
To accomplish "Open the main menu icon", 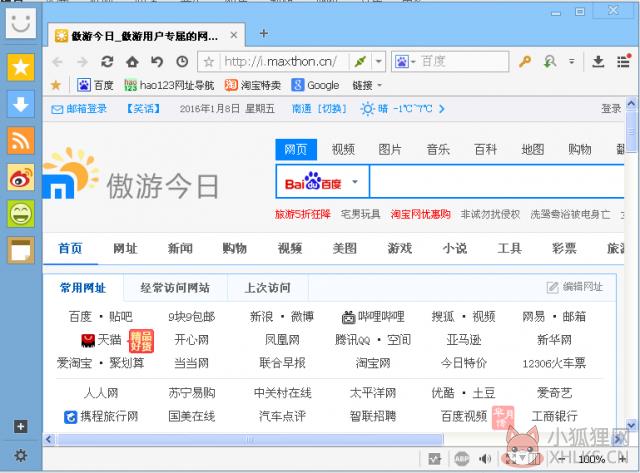I will (624, 61).
